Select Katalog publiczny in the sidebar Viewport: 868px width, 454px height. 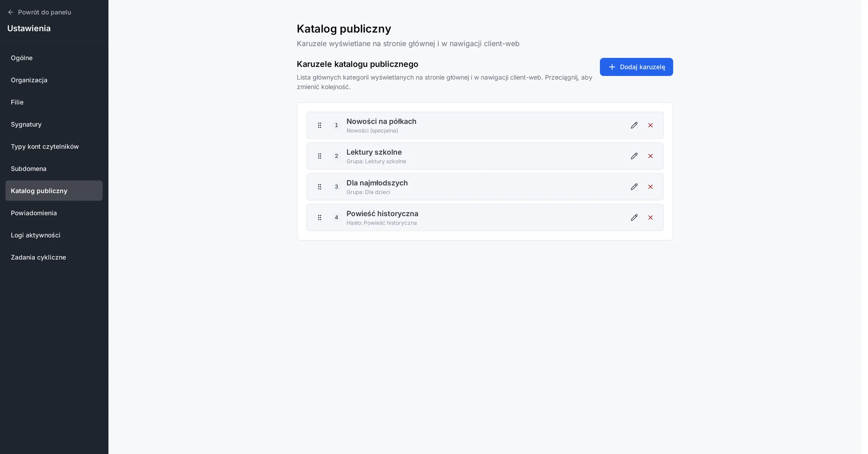click(x=54, y=191)
